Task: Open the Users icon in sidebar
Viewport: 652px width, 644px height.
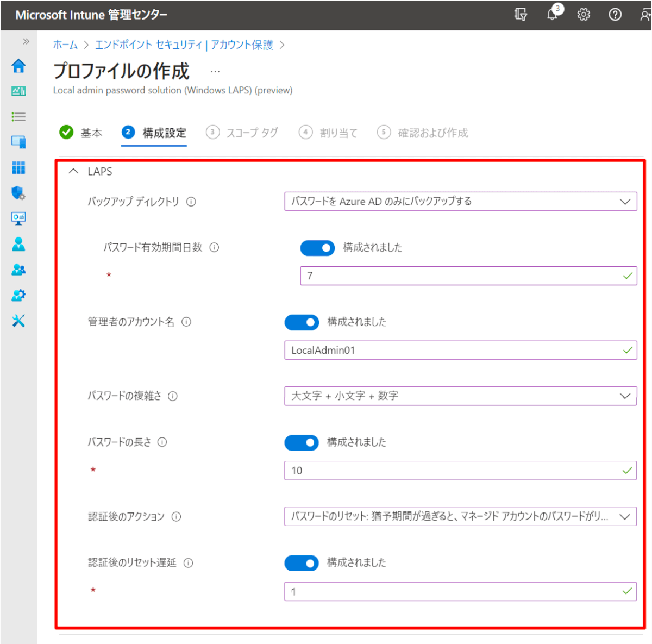Action: [18, 244]
